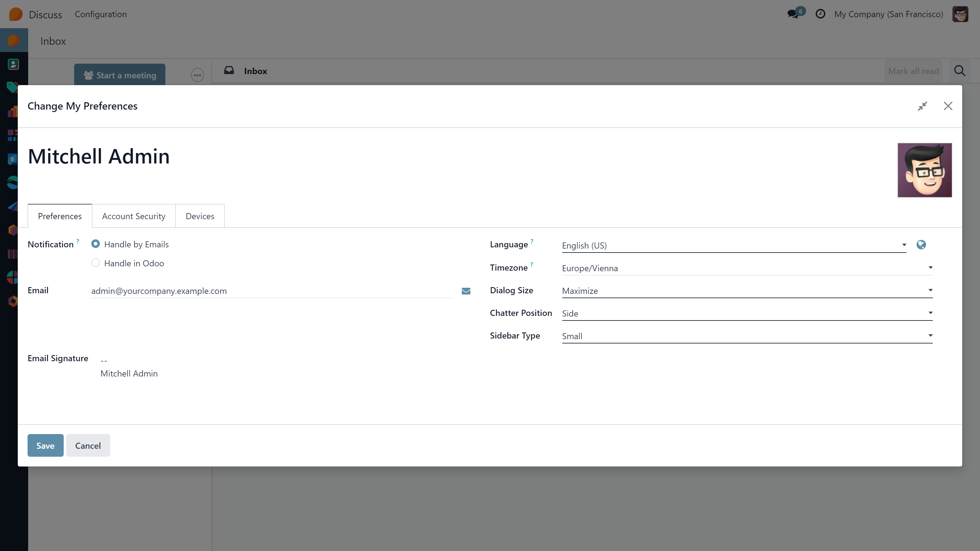Open the Configuration menu

(x=101, y=14)
